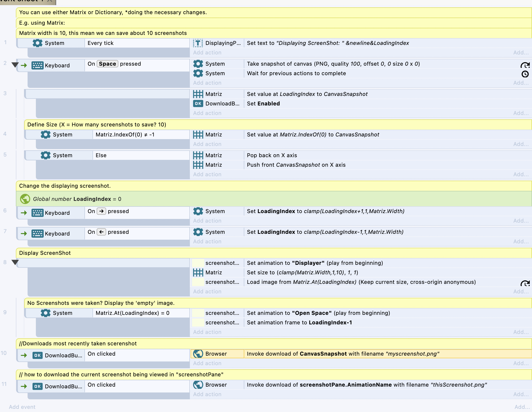532x412 pixels.
Task: Click System gear icon beside Wait for previous actions
Action: (x=198, y=73)
